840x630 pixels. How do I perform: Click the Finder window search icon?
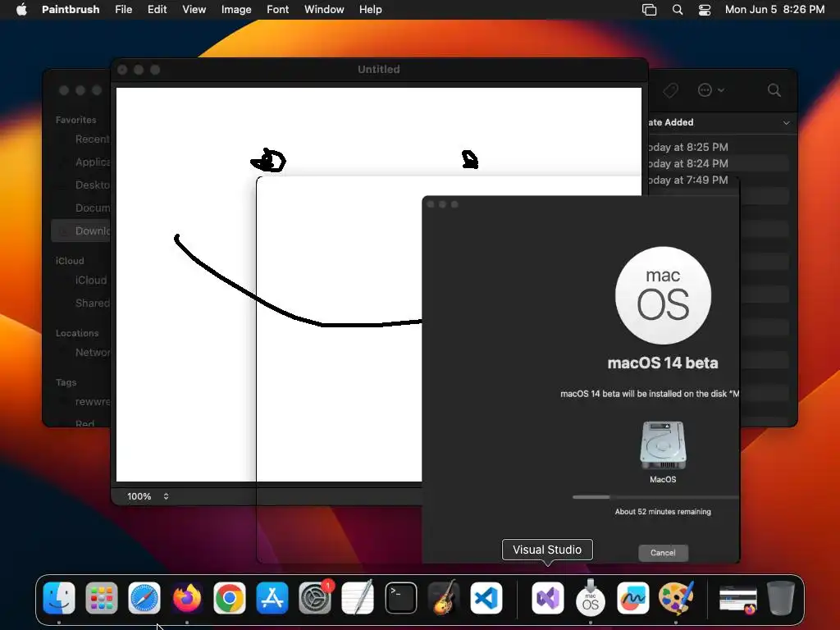coord(774,90)
